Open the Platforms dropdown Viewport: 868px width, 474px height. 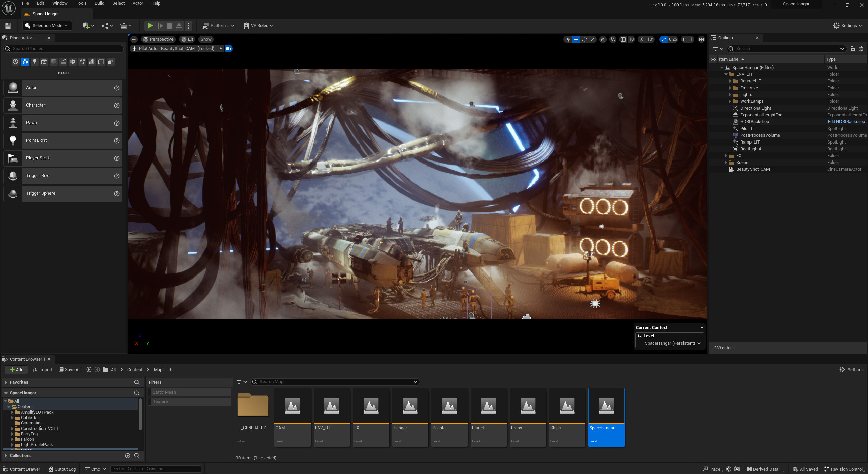218,26
